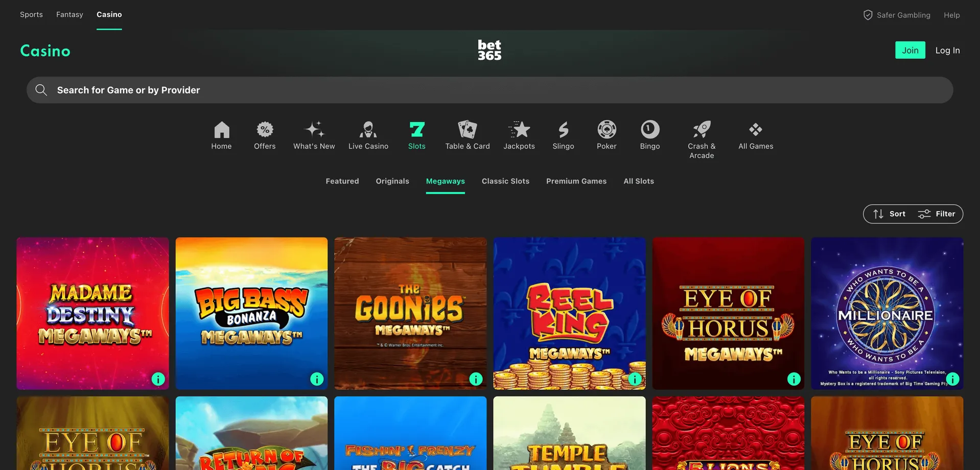This screenshot has height=470, width=980.
Task: Launch The Goonies Megaways tile
Action: 410,314
